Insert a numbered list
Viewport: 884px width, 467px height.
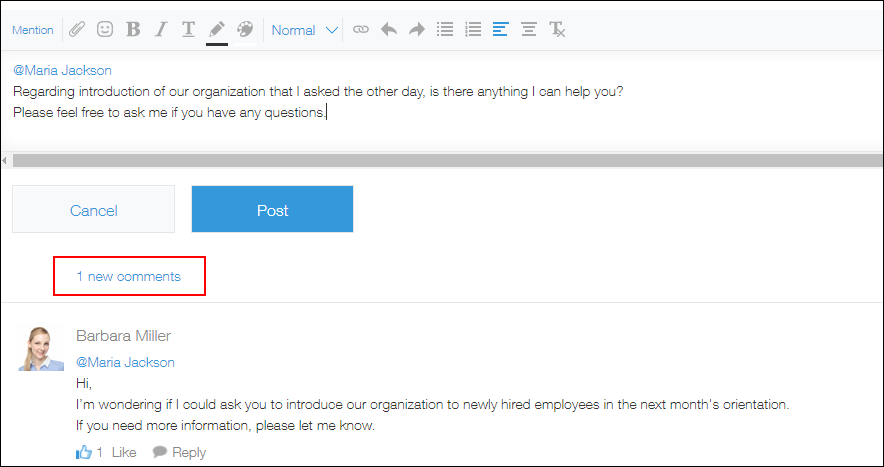(473, 30)
